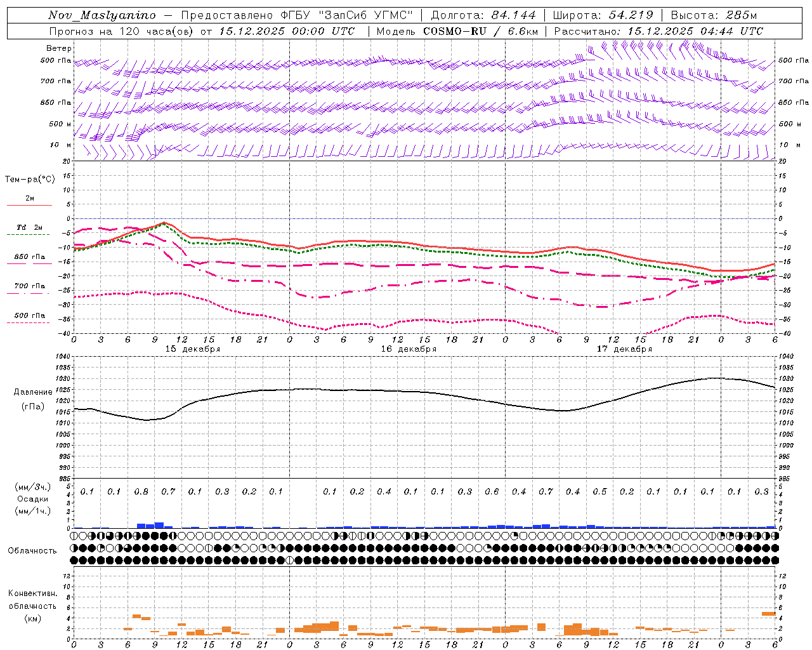
Task: Click the (гПа) pressure unit label
Action: pos(32,406)
